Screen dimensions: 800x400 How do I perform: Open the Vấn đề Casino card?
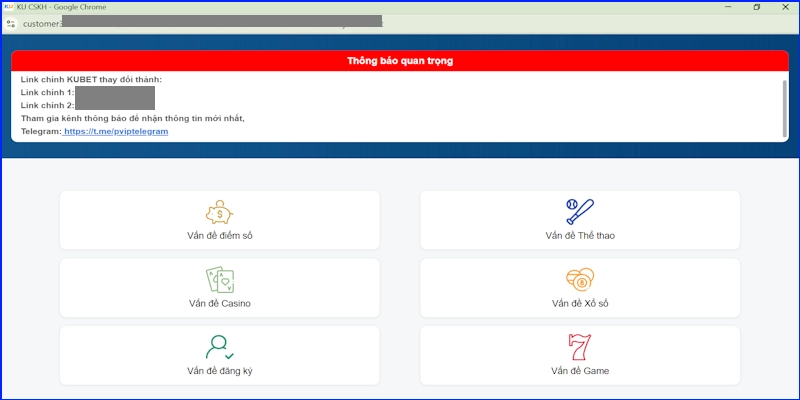[x=220, y=288]
